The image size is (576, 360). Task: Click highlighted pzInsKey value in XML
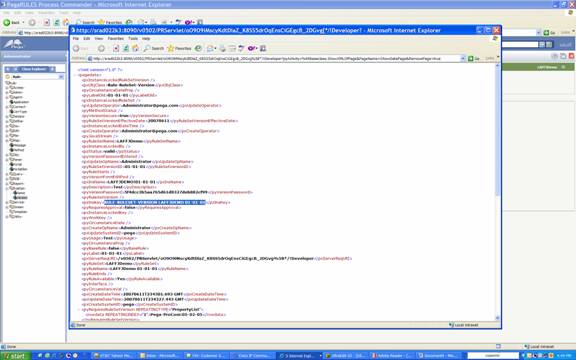point(155,202)
